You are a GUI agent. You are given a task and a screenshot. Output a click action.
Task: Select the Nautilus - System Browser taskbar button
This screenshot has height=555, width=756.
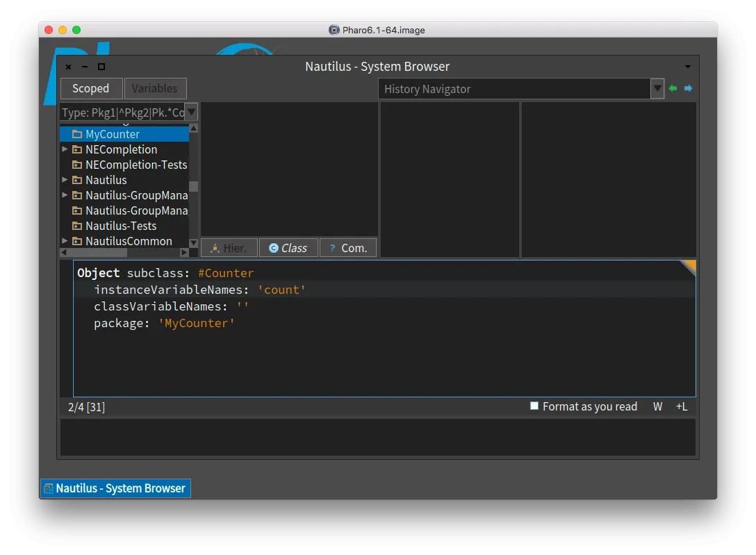(x=116, y=488)
